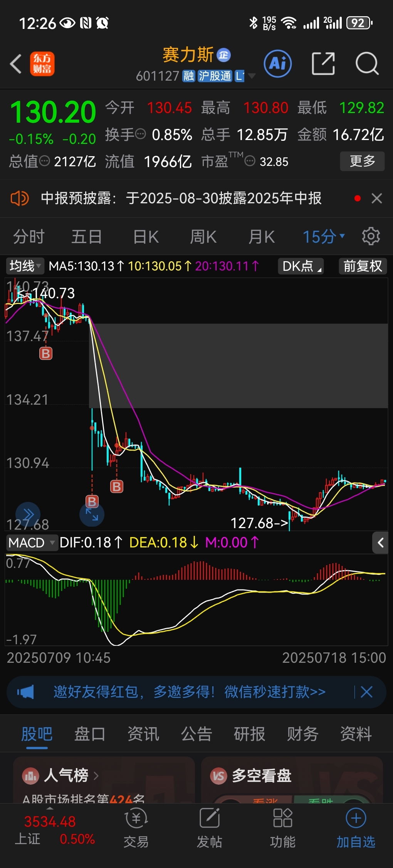This screenshot has height=868, width=393.
Task: Tap the MACD histogram chart area
Action: (196, 600)
